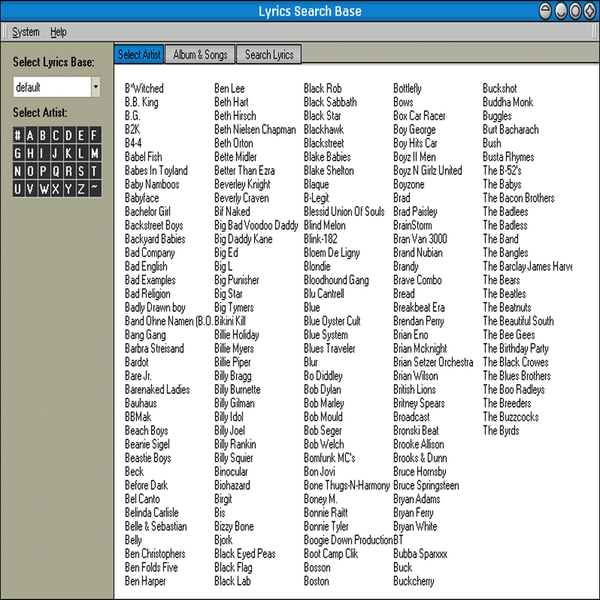The width and height of the screenshot is (600, 600).
Task: Choose letter Q in artist keypad
Action: 56,171
